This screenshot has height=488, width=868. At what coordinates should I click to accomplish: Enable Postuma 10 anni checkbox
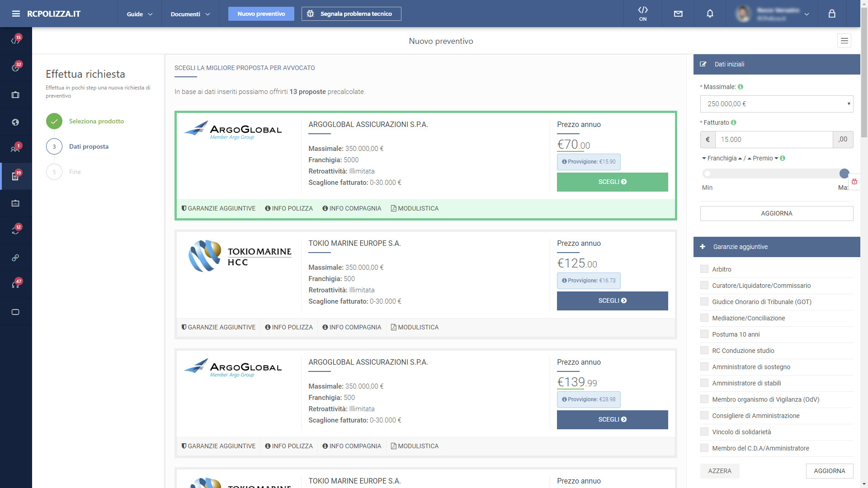pyautogui.click(x=704, y=334)
